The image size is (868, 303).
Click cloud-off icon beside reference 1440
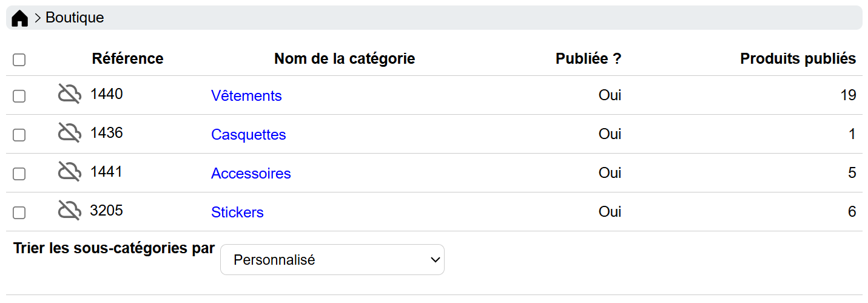point(70,94)
